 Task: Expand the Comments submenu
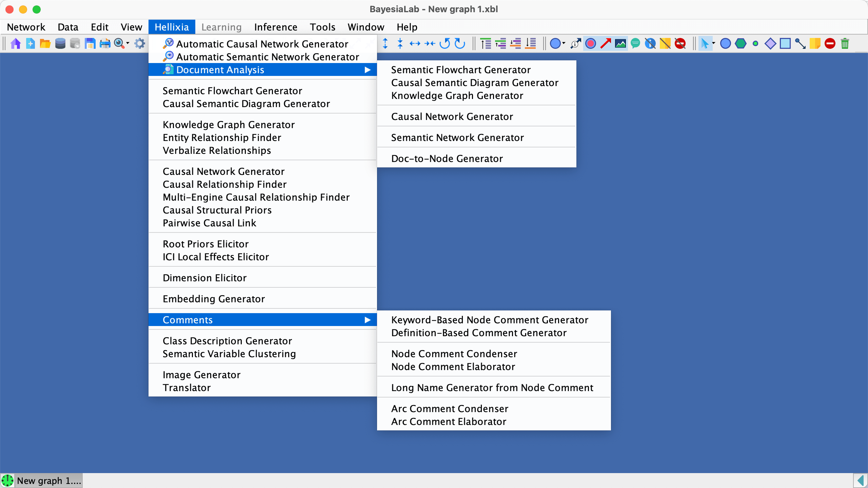(263, 320)
